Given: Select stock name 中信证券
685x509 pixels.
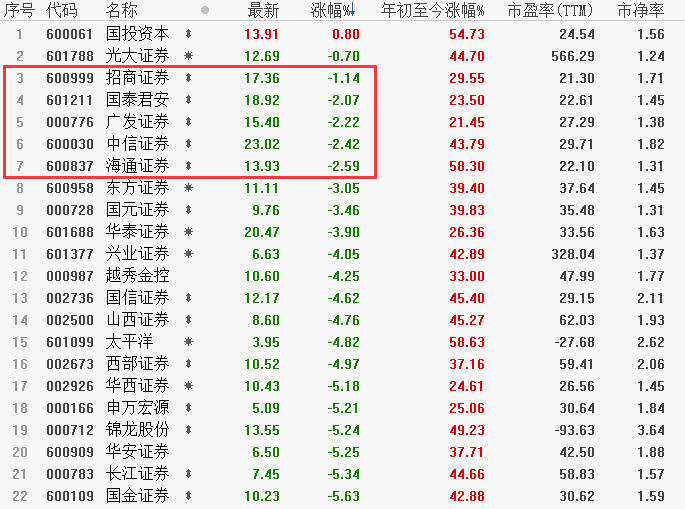Looking at the screenshot, I should point(137,144).
